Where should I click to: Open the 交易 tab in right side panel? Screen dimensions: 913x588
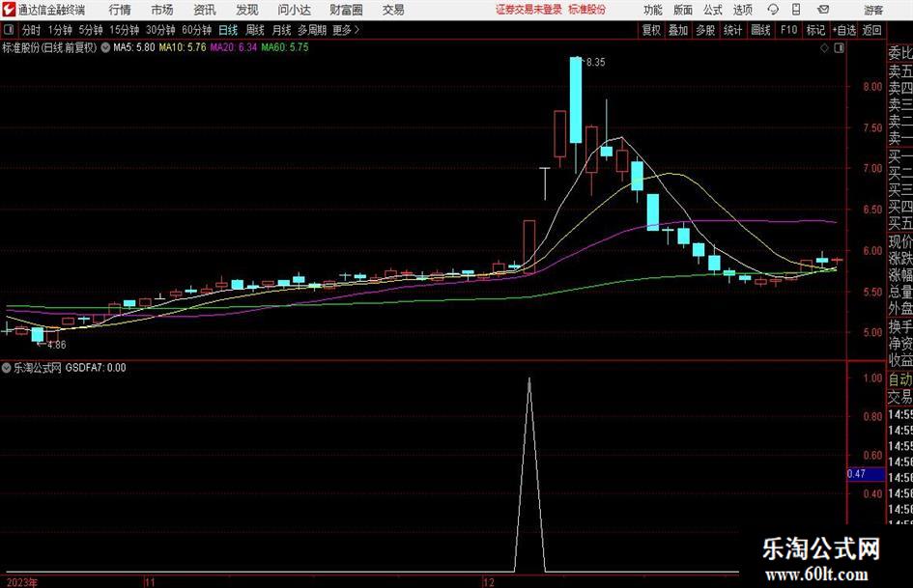pos(900,397)
